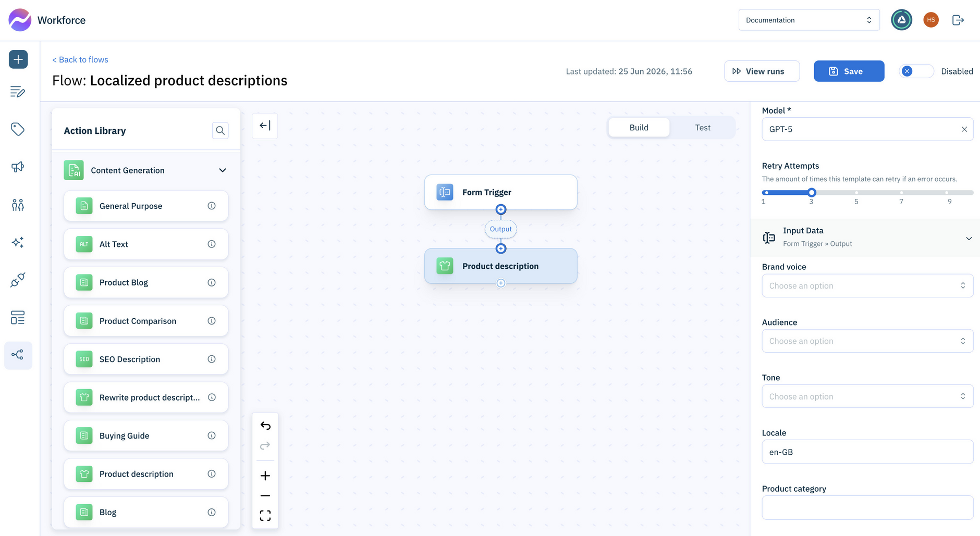Select Alt Text action item

146,244
